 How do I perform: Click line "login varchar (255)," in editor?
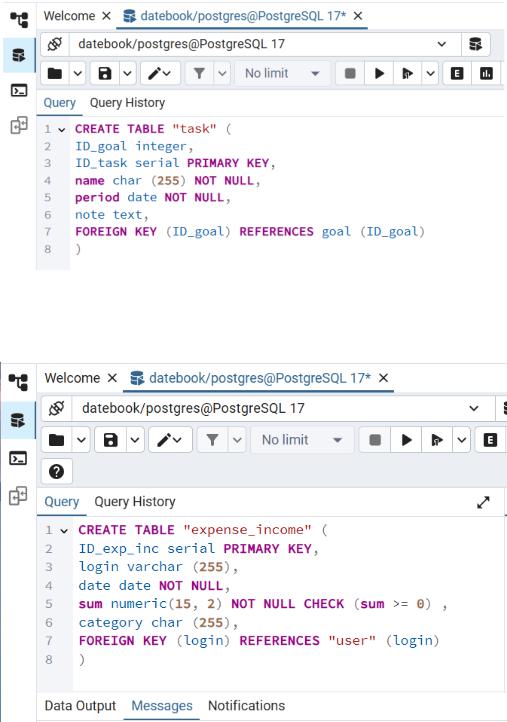pyautogui.click(x=158, y=567)
